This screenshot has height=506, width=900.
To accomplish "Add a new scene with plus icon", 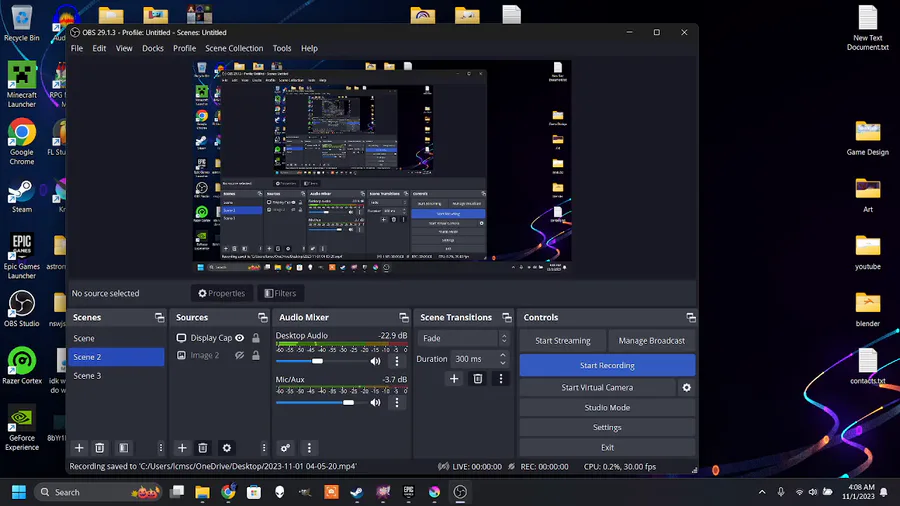I will [79, 448].
